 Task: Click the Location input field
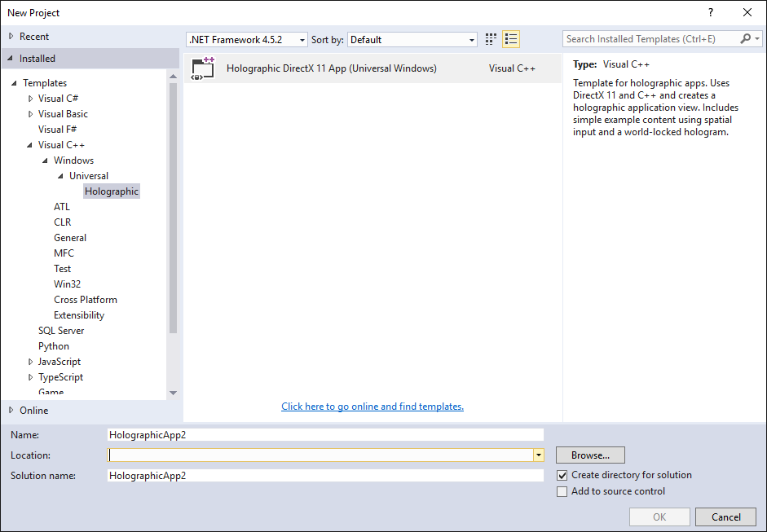[x=320, y=455]
